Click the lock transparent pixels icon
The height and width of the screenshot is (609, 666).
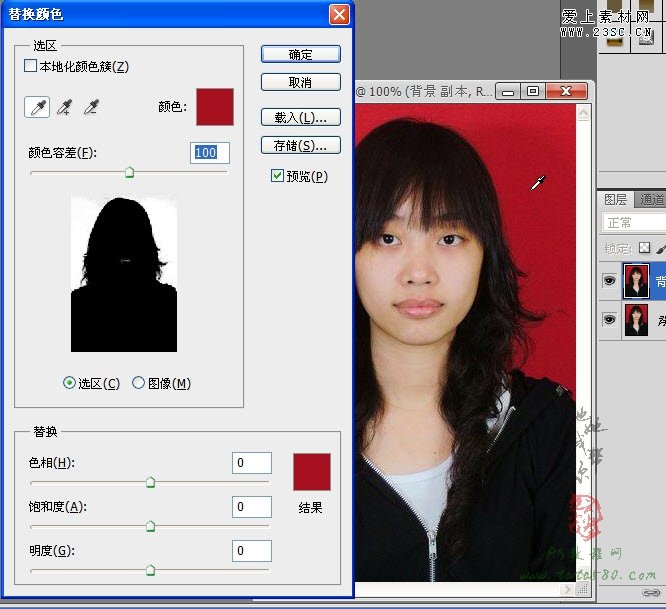pyautogui.click(x=645, y=247)
